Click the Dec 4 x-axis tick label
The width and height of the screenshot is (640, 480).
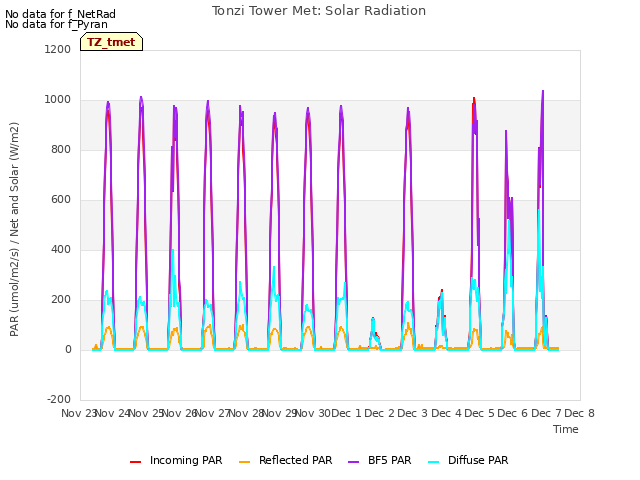click(446, 413)
